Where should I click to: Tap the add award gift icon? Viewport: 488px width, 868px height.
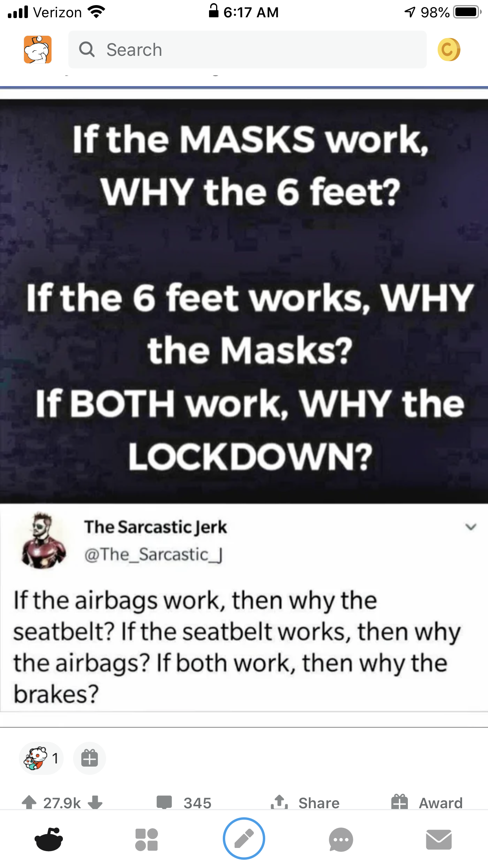(90, 758)
